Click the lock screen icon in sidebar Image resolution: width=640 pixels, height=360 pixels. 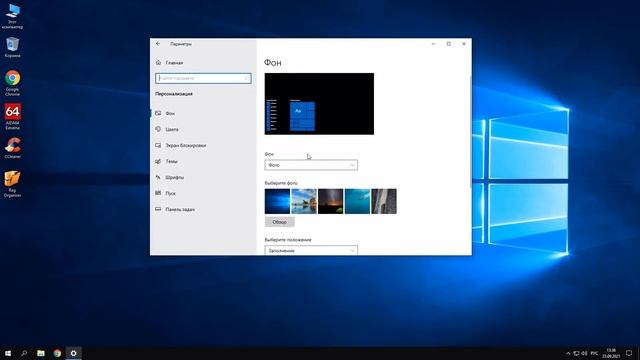pos(158,145)
